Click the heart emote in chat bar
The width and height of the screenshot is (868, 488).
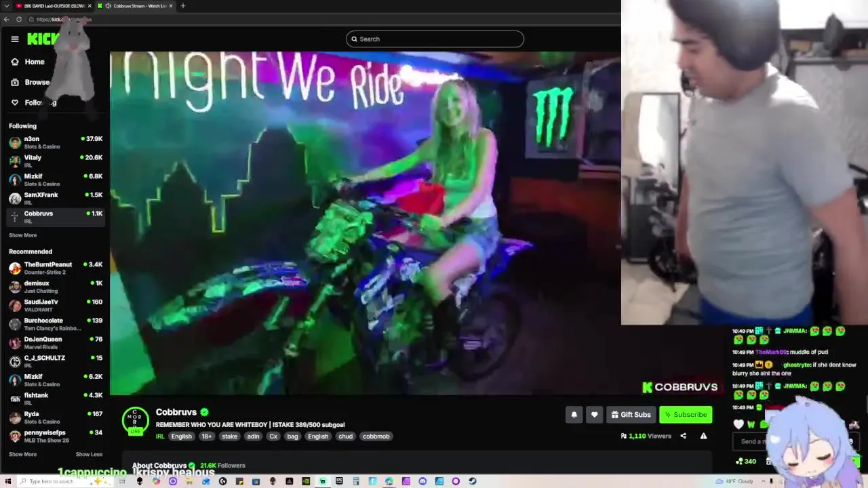click(x=738, y=424)
